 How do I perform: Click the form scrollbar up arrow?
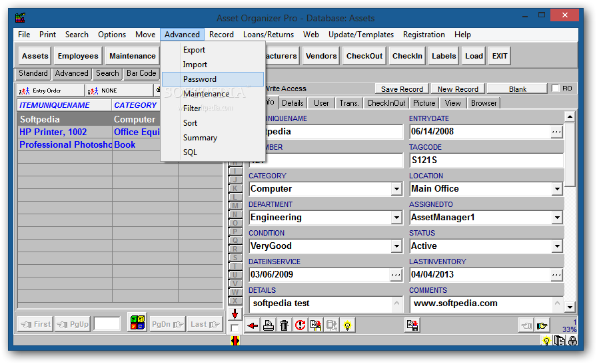pos(570,116)
